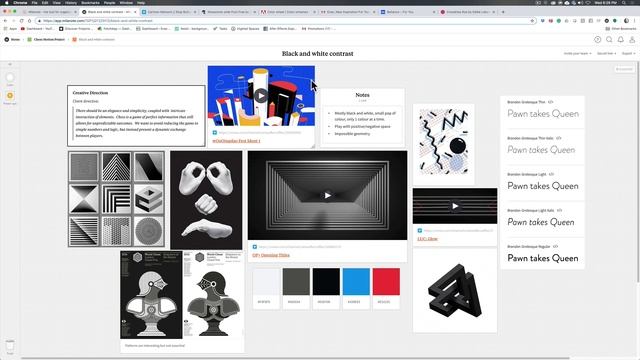Open the notifications bell icon

coord(620,40)
